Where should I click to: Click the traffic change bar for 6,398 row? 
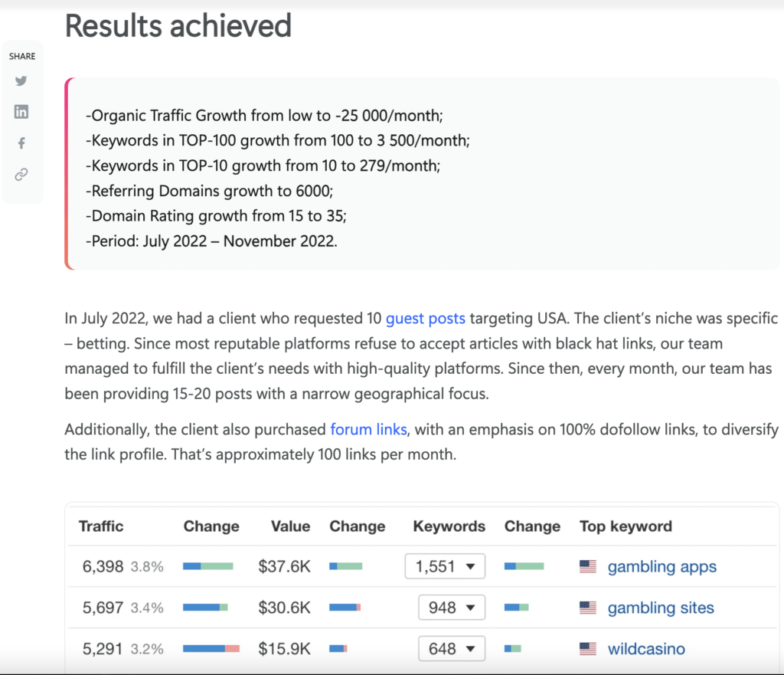(207, 567)
